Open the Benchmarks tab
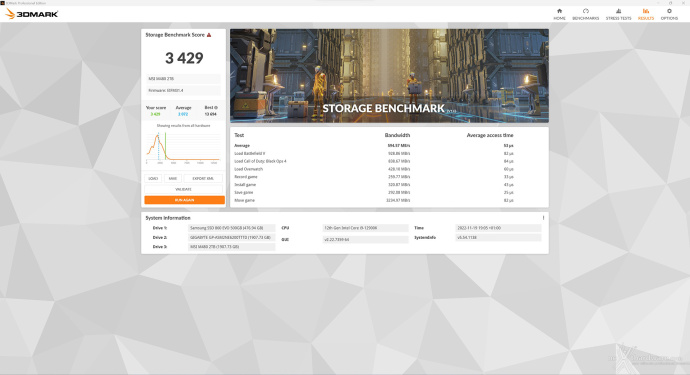Viewport: 690px width, 375px height. [x=585, y=14]
